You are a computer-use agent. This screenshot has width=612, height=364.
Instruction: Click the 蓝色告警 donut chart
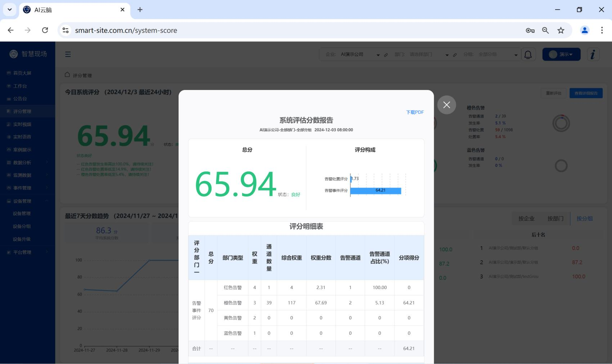[561, 166]
